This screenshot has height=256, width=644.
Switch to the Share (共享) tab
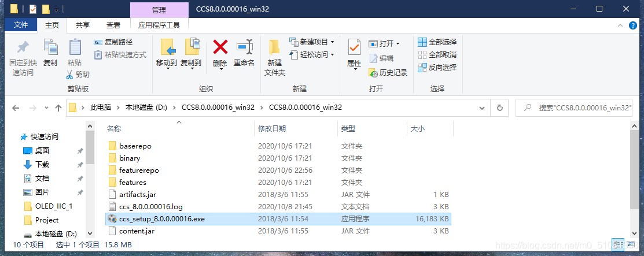[x=82, y=25]
